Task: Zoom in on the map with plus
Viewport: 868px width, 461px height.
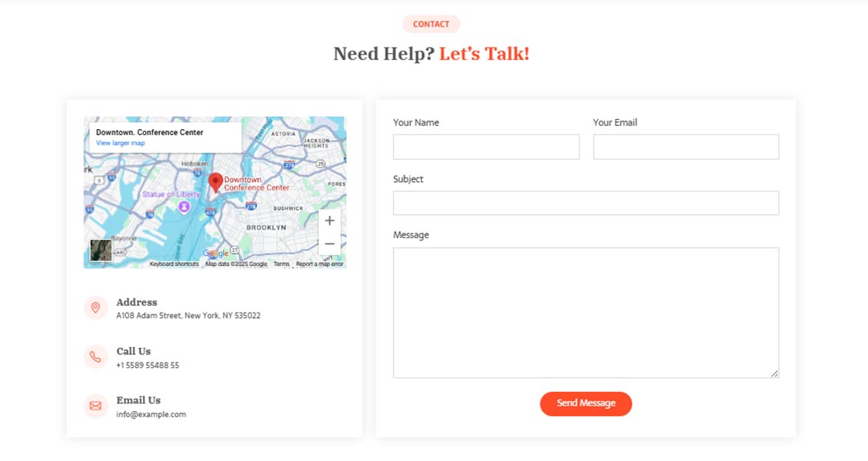Action: click(329, 221)
